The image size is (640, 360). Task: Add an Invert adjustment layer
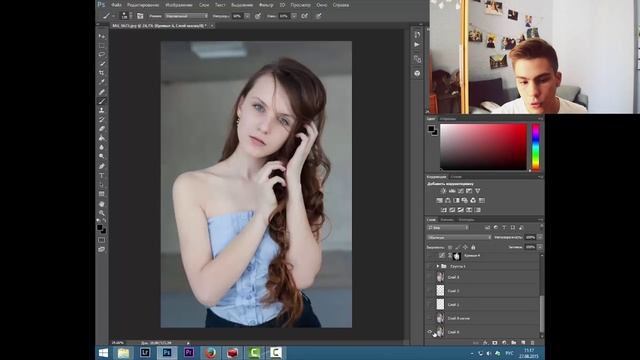click(x=444, y=210)
